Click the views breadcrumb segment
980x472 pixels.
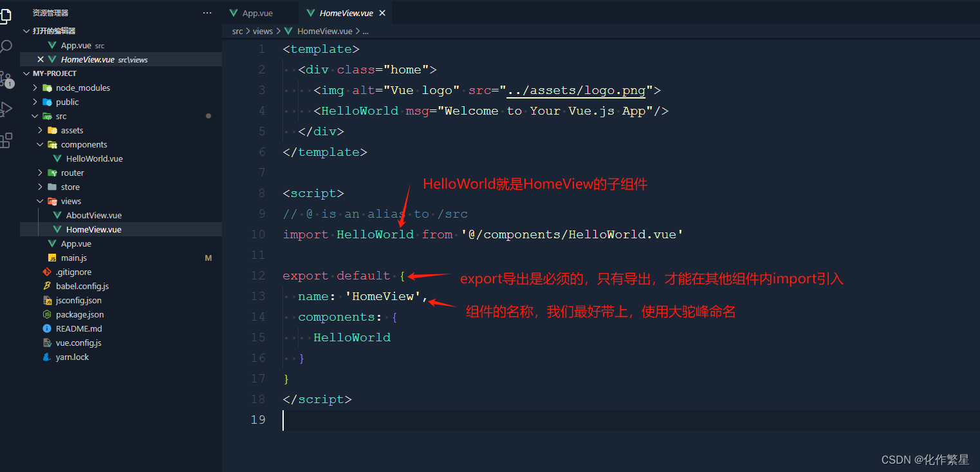[x=263, y=31]
